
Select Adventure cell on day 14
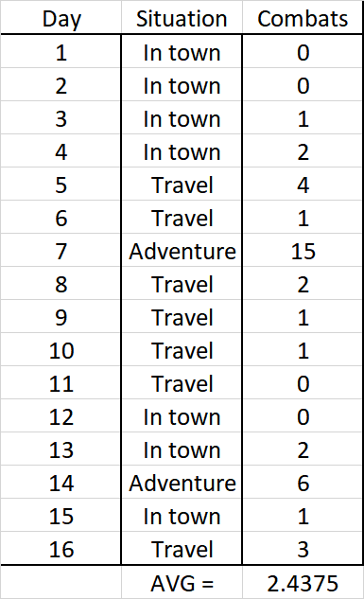pos(182,482)
